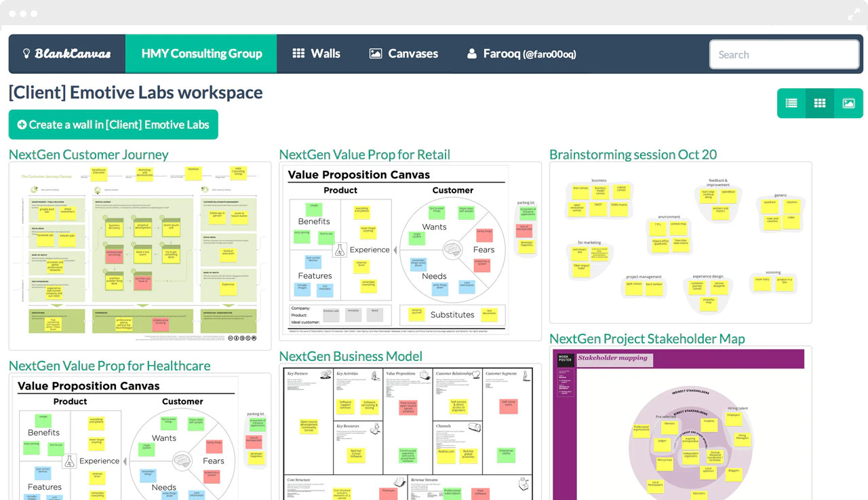Open the Value Prop for Retail thumbnail
Image resolution: width=868 pixels, height=500 pixels.
(x=410, y=251)
